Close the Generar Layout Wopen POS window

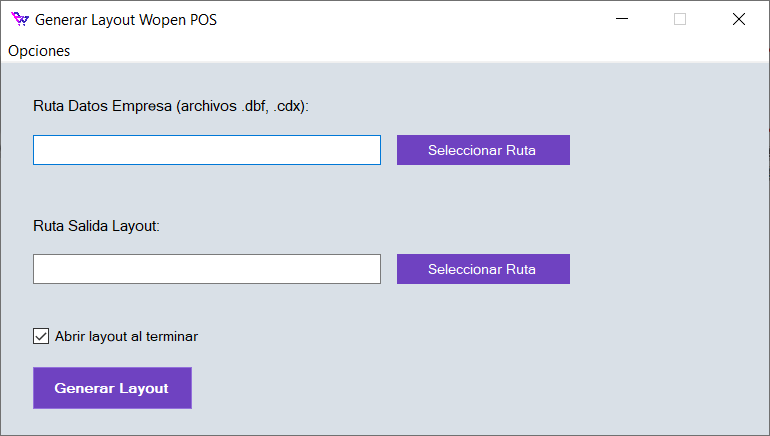738,19
